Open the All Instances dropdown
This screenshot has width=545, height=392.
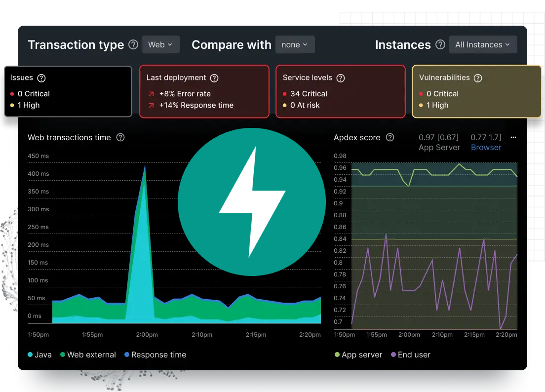[483, 44]
